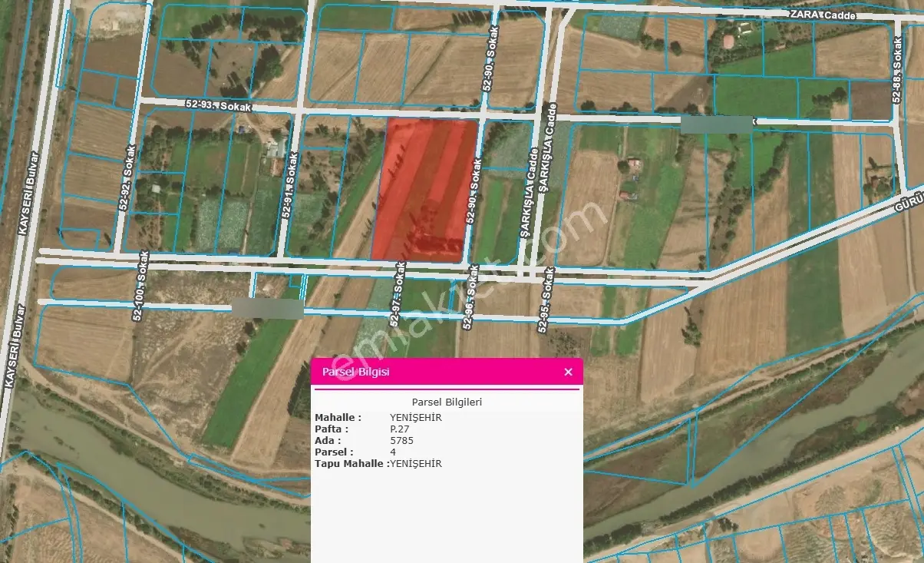Click the 52-100. Sokak street label
This screenshot has height=563, width=924.
pos(140,286)
